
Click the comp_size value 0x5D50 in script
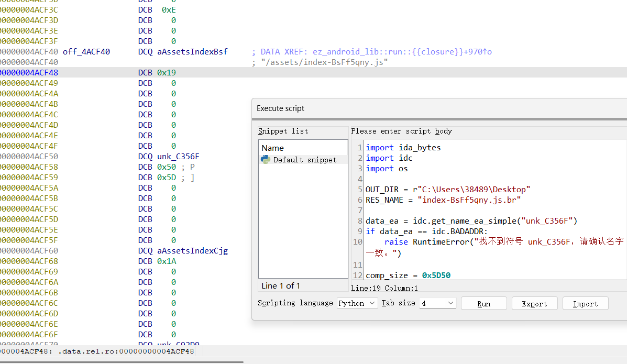coord(436,275)
